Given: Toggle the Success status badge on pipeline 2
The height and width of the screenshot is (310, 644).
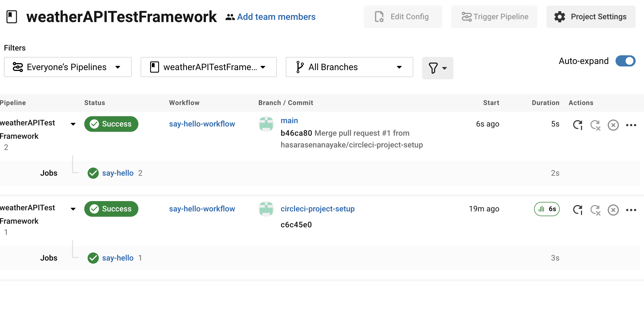Looking at the screenshot, I should (111, 124).
